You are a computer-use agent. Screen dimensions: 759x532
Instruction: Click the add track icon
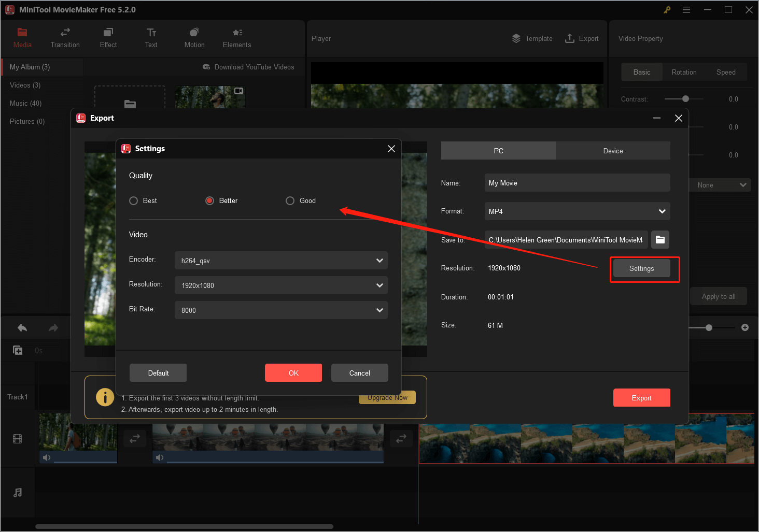18,351
